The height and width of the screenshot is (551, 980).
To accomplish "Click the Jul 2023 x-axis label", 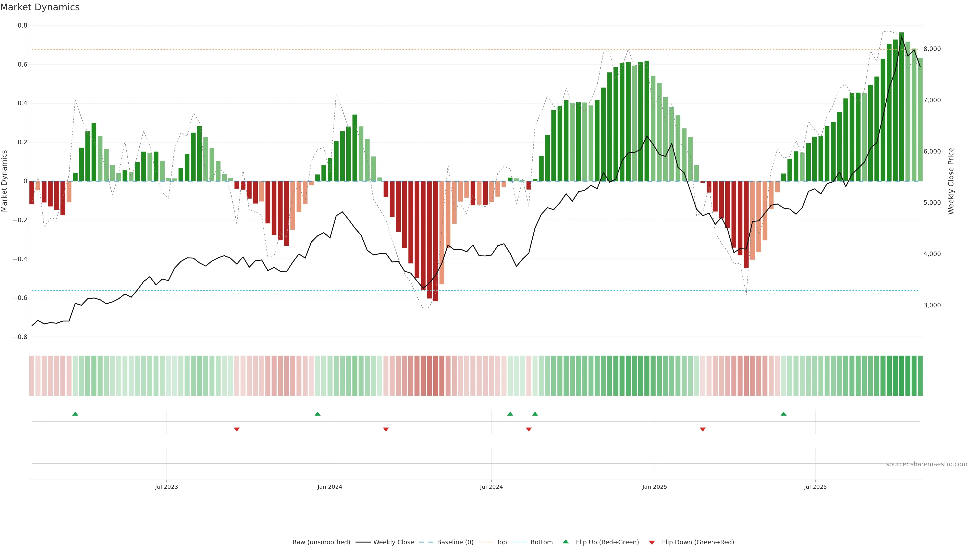I will 166,487.
